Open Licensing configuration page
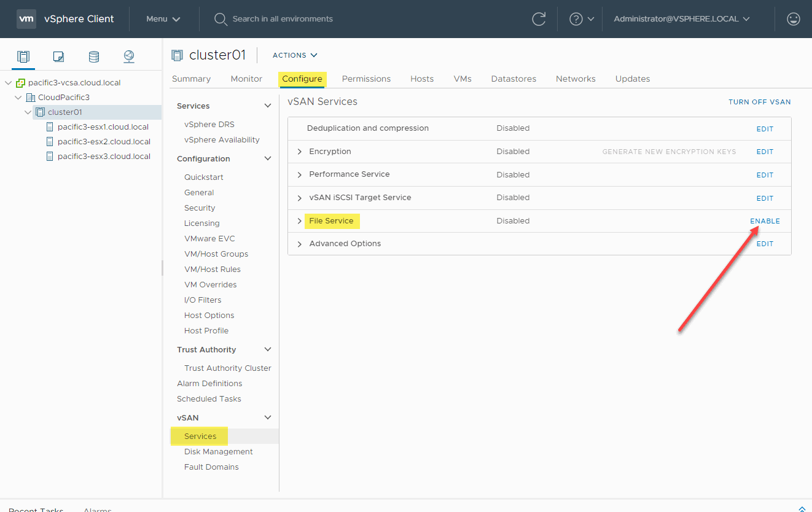 tap(202, 223)
